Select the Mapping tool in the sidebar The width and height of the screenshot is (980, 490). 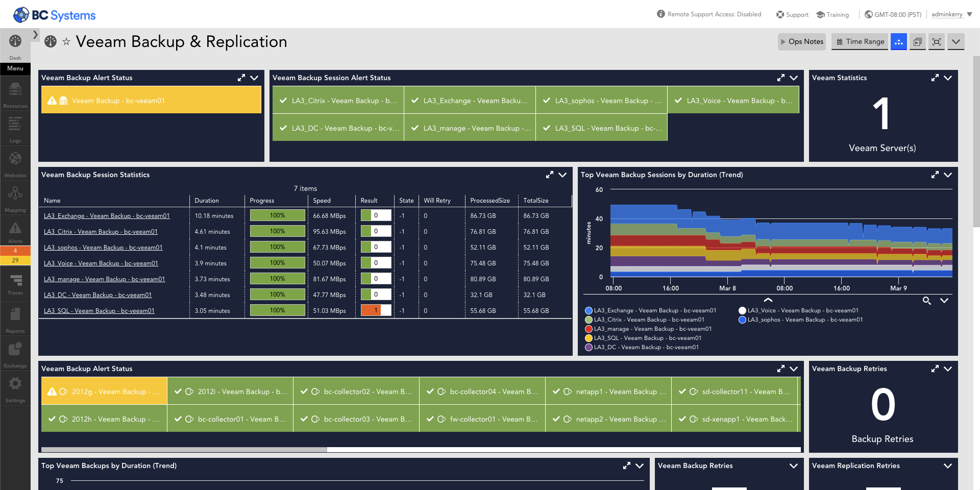(15, 197)
